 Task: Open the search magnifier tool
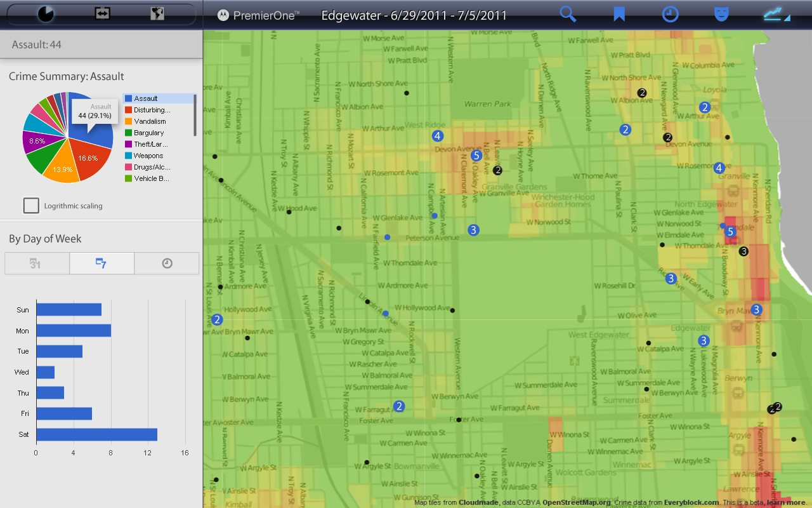tap(568, 14)
